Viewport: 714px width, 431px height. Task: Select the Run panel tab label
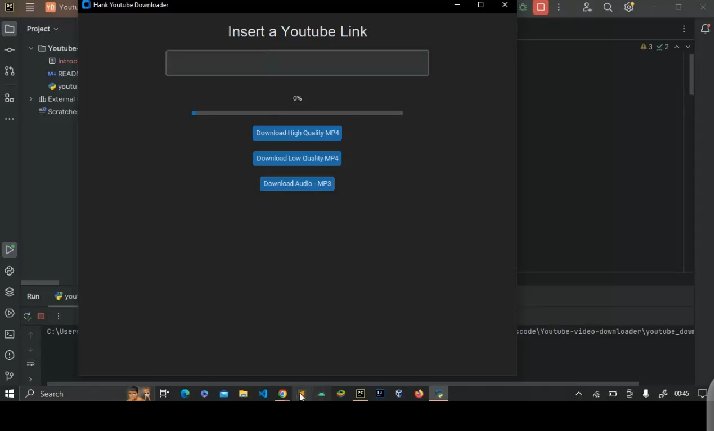pos(33,296)
